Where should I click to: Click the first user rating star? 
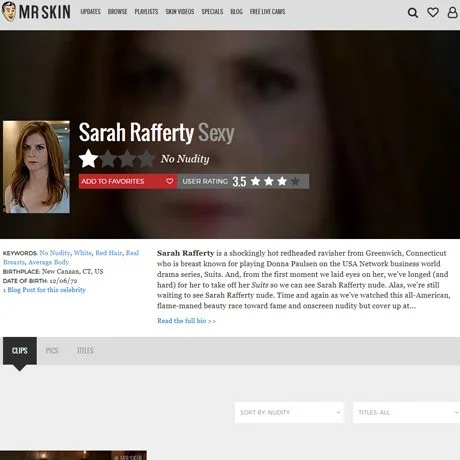(x=256, y=181)
